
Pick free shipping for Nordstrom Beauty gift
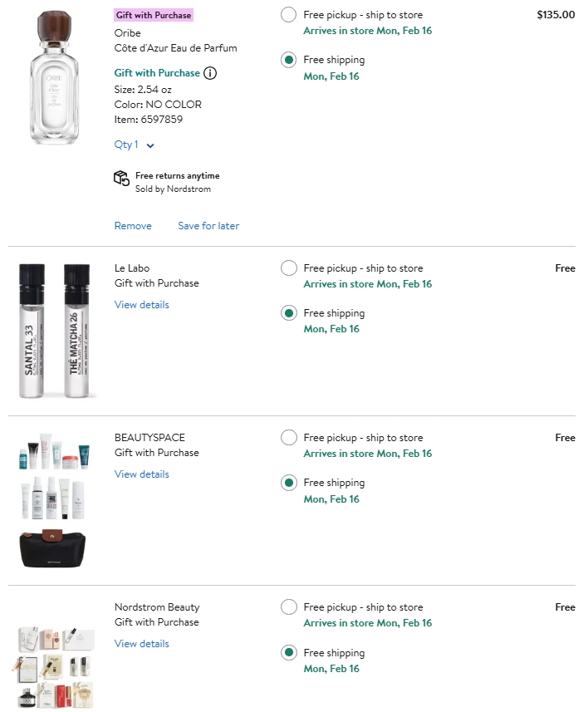[x=288, y=653]
